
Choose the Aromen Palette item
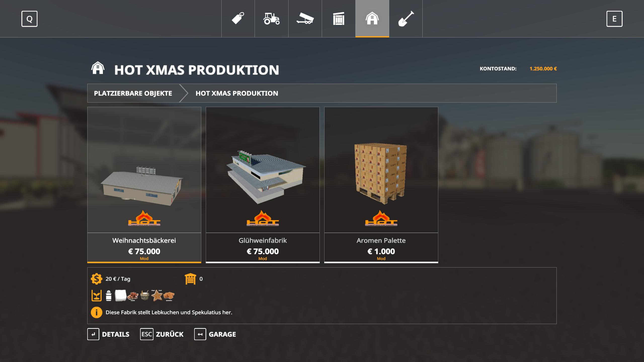pos(381,185)
